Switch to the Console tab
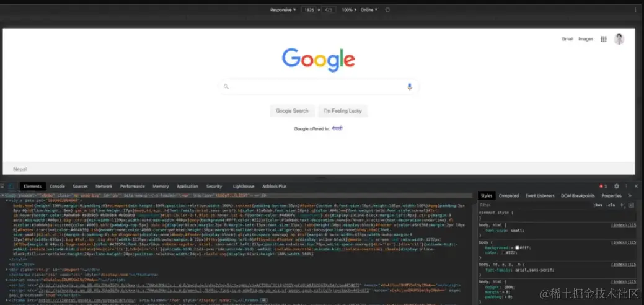Screen dimensions: 644x305 pyautogui.click(x=57, y=186)
